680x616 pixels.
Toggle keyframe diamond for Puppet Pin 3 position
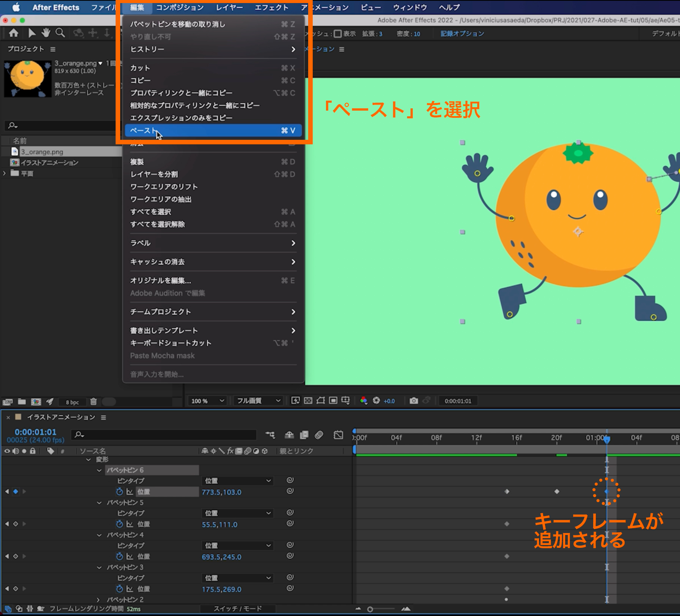pos(16,589)
